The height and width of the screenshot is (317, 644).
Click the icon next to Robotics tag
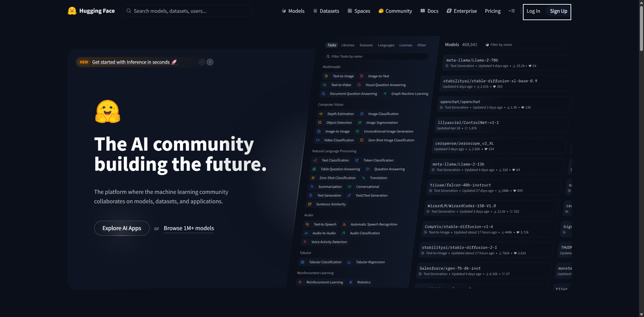point(351,282)
